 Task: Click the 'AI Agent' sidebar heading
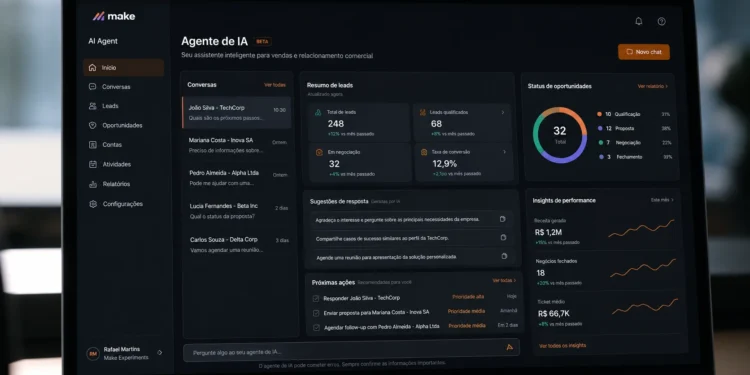[103, 41]
